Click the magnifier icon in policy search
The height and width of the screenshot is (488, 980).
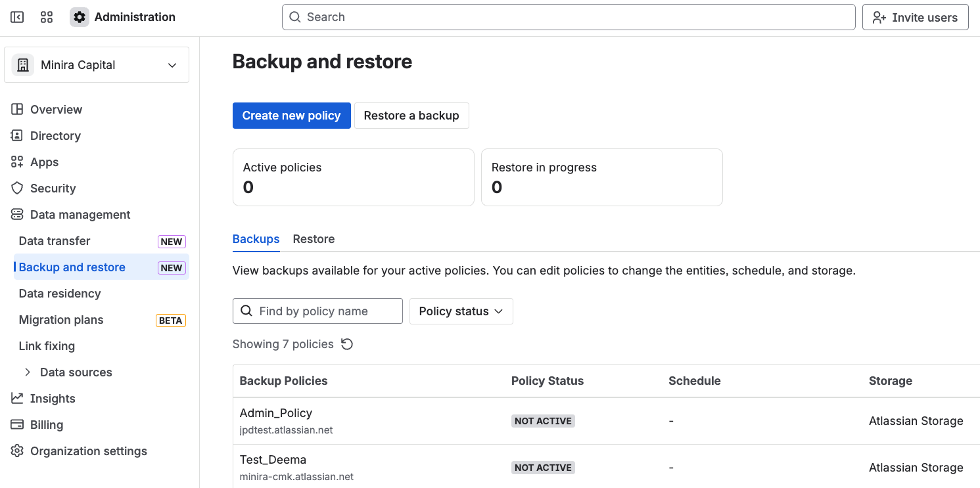click(x=246, y=311)
